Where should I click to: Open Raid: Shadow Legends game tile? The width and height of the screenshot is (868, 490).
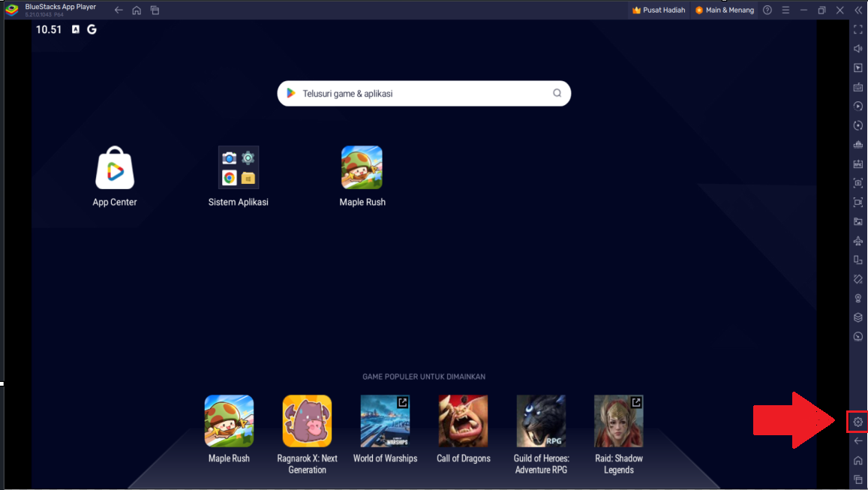(619, 434)
